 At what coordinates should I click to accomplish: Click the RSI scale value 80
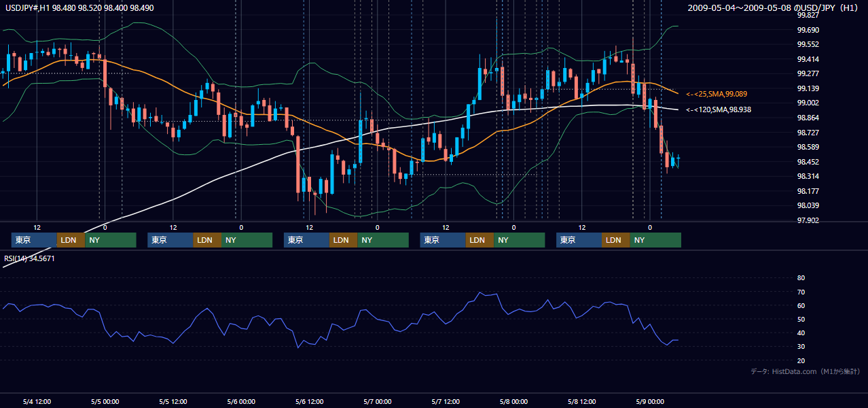click(801, 278)
